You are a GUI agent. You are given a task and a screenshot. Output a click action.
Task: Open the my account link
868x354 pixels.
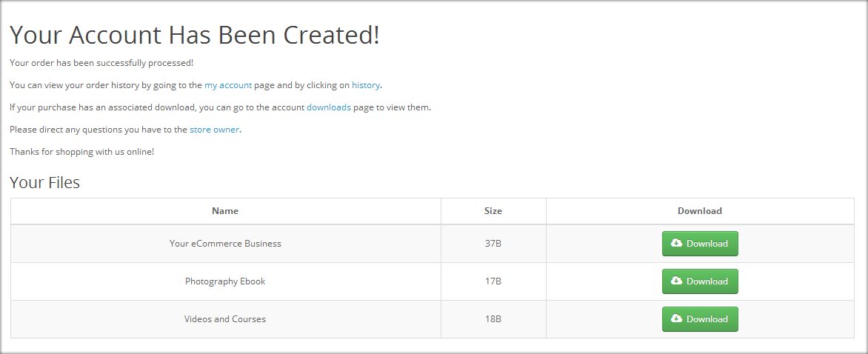228,85
